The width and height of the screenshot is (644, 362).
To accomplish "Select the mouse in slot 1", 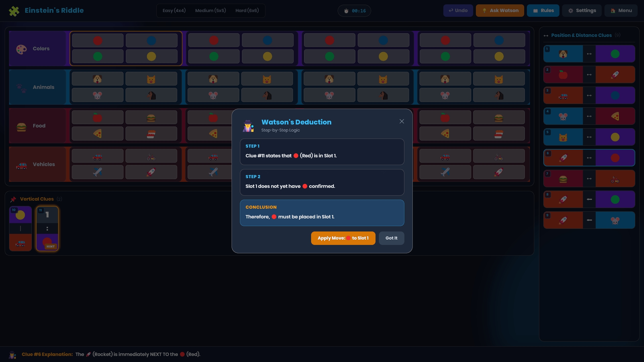I will pos(97,95).
